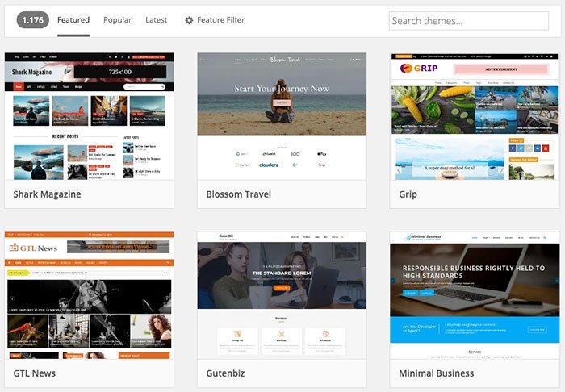Click the cloudera logo in Blossom Travel
565x392 pixels.
coord(269,165)
